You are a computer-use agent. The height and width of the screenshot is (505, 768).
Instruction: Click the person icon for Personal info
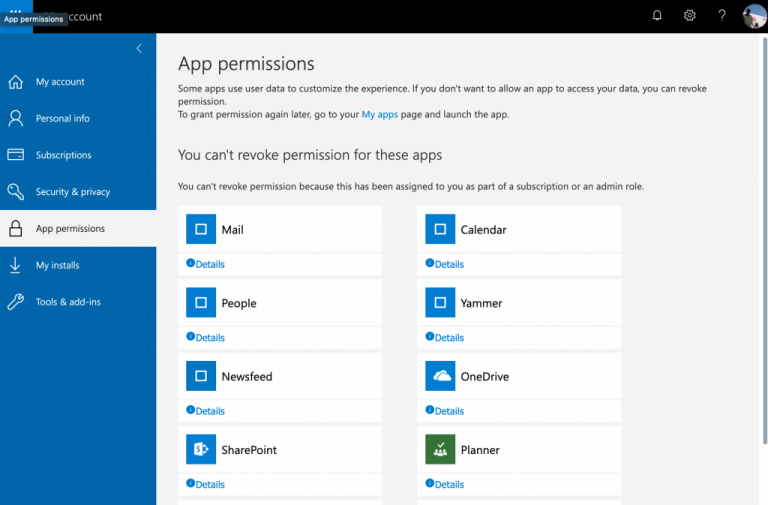click(x=16, y=119)
